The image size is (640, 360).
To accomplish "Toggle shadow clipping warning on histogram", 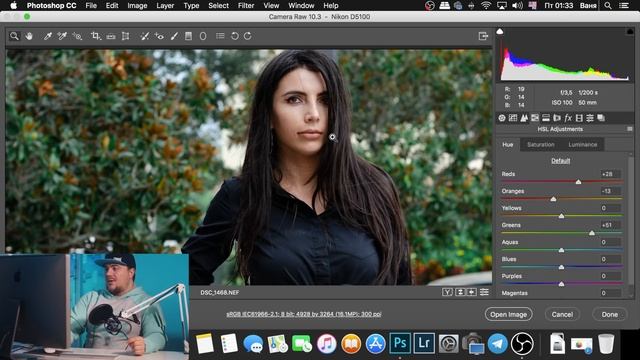I will [500, 31].
